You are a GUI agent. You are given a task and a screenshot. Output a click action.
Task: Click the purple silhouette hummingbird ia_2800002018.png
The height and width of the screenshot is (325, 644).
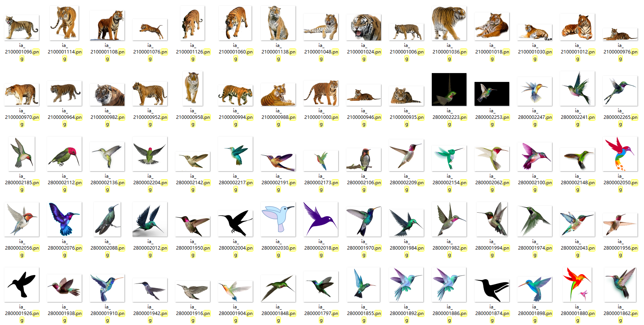[321, 219]
